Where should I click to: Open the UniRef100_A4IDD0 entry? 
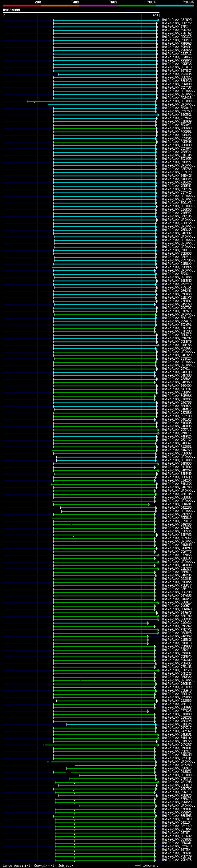click(x=177, y=467)
